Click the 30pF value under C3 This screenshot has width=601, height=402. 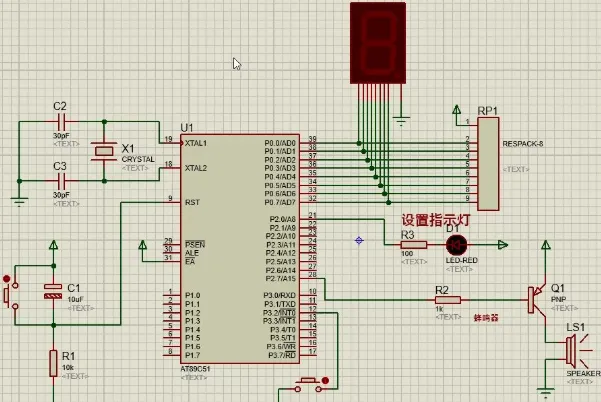click(61, 195)
